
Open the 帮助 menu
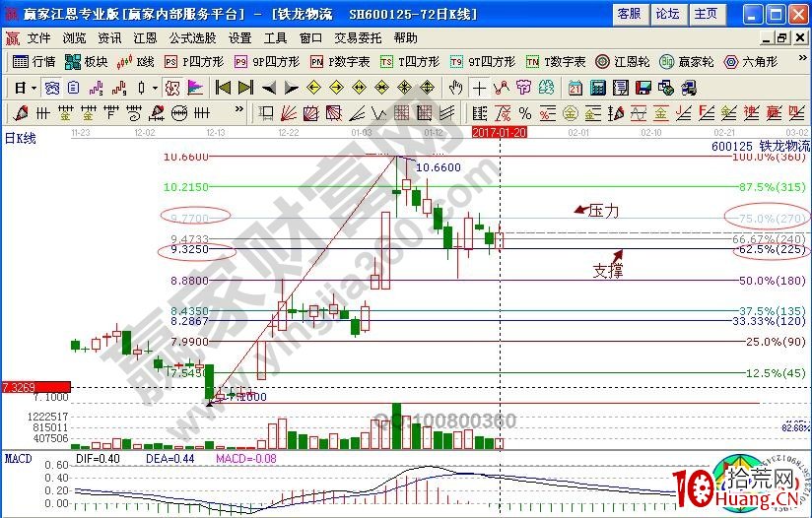(x=405, y=37)
